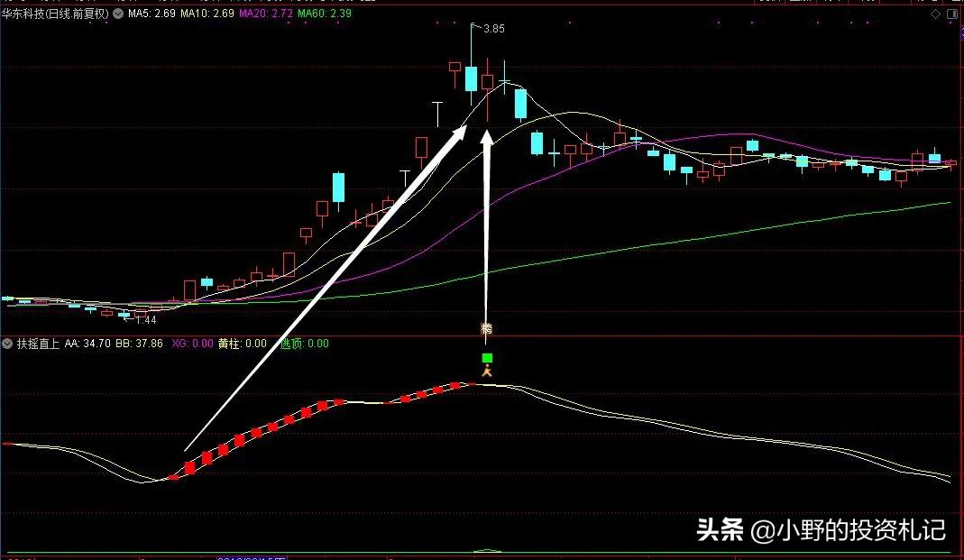Click the 头条 @小野的投资札记 watermark
Image resolution: width=964 pixels, height=560 pixels.
pos(819,530)
